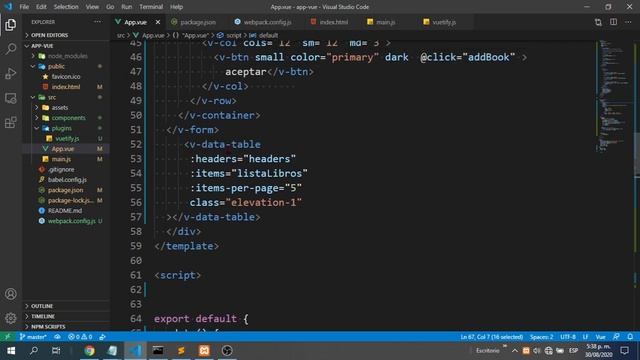Open the Explorer view in activity bar
640x360 pixels.
[x=11, y=25]
